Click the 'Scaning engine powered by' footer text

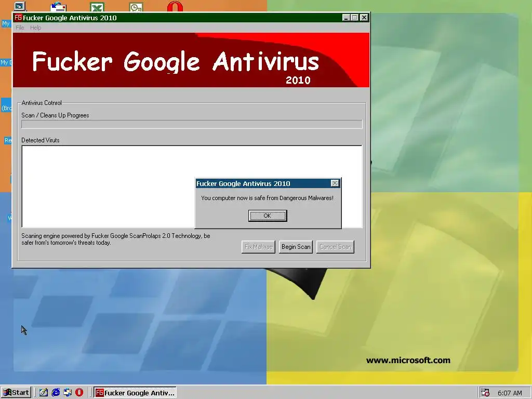click(x=116, y=239)
